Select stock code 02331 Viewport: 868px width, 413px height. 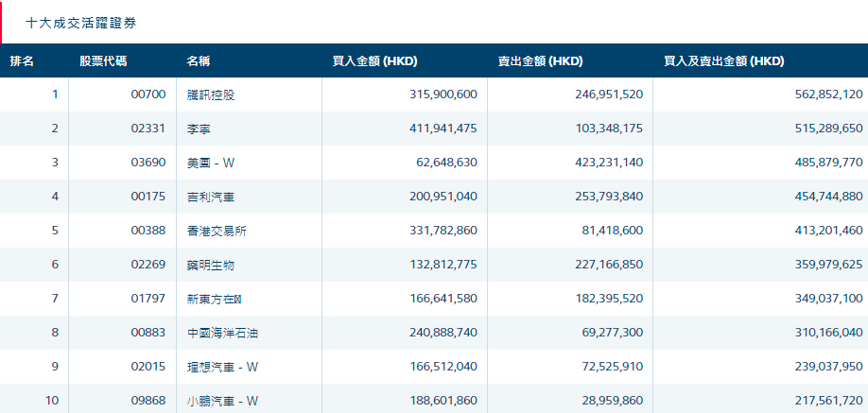[x=148, y=129]
